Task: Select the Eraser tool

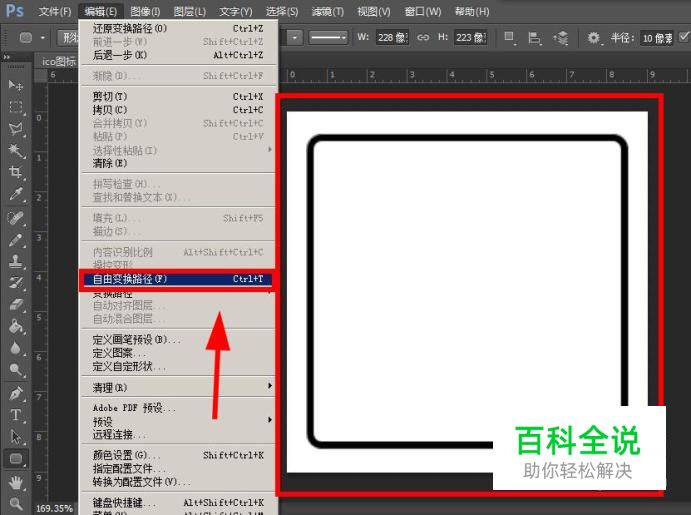Action: (x=16, y=304)
